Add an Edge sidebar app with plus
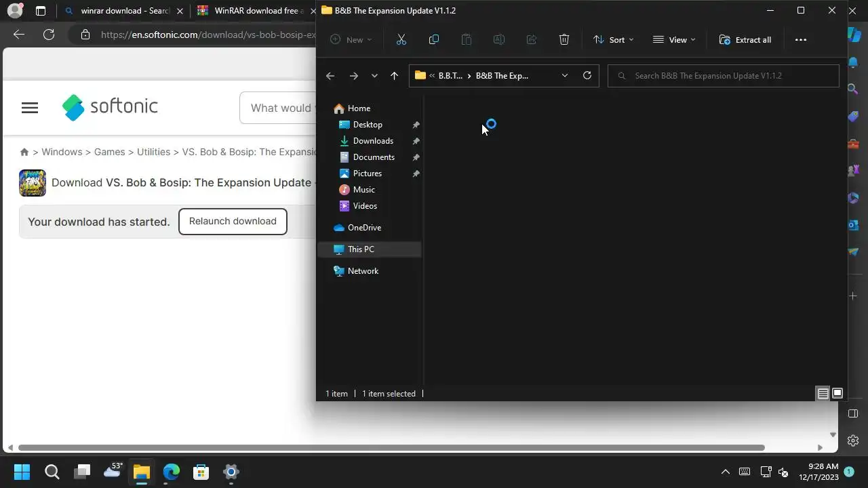This screenshot has height=488, width=868. pos(854,296)
